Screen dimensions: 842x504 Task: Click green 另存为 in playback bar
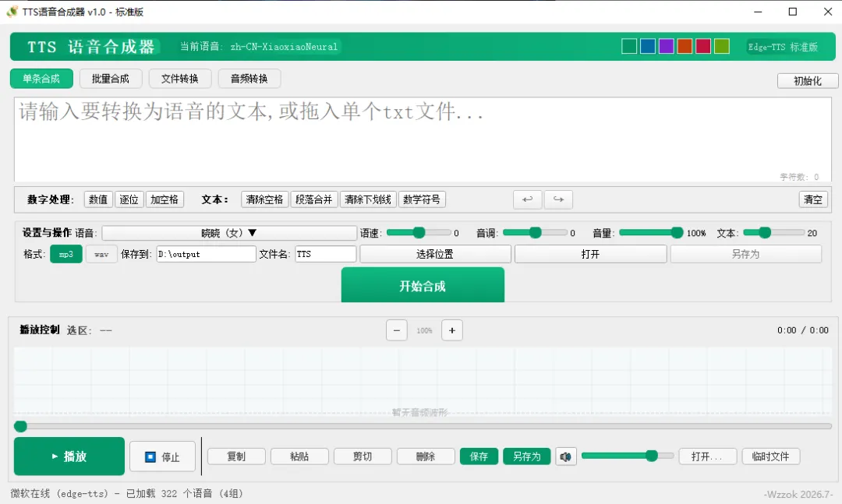point(527,456)
